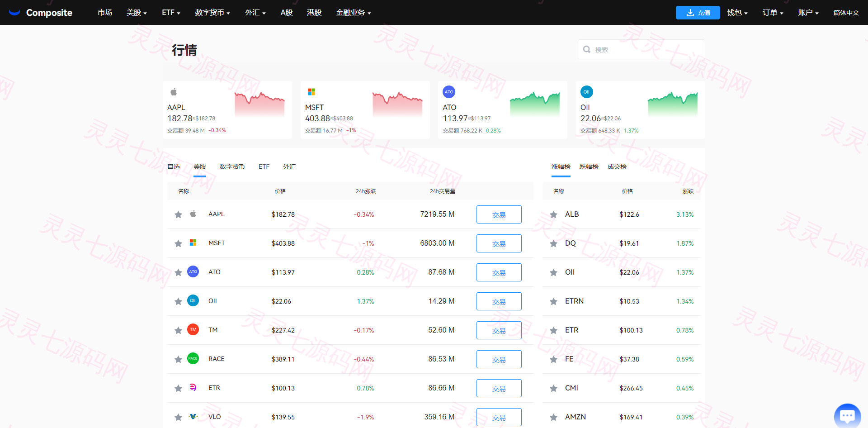The width and height of the screenshot is (868, 428).
Task: Open the 简体中文 language selector
Action: click(846, 13)
